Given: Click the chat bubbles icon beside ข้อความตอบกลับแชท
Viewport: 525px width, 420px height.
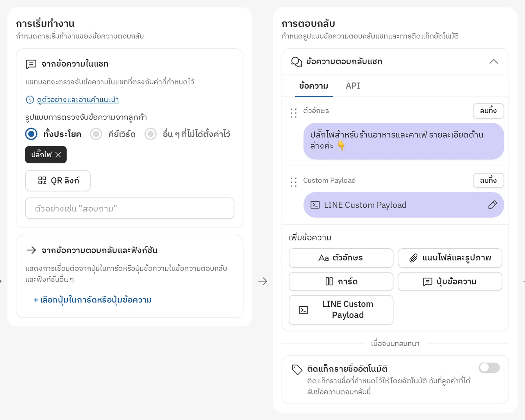Looking at the screenshot, I should point(297,62).
